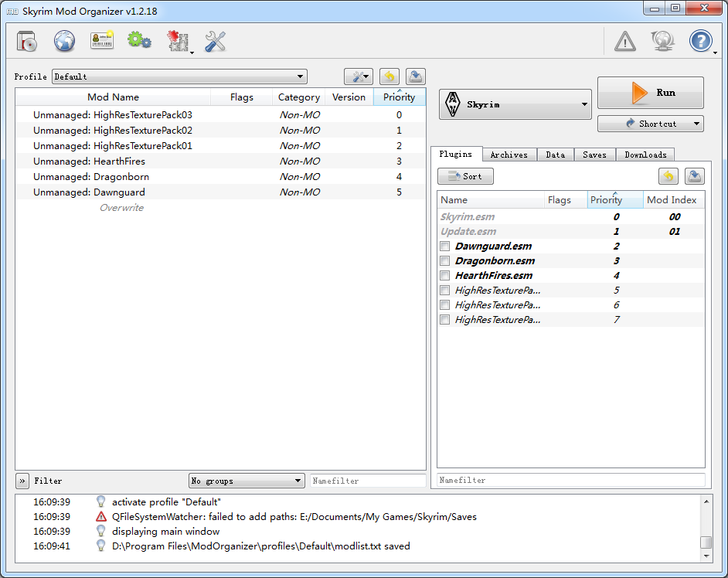Viewport: 728px width, 578px height.
Task: Restore plugin list backup yellow arrow
Action: tap(668, 176)
